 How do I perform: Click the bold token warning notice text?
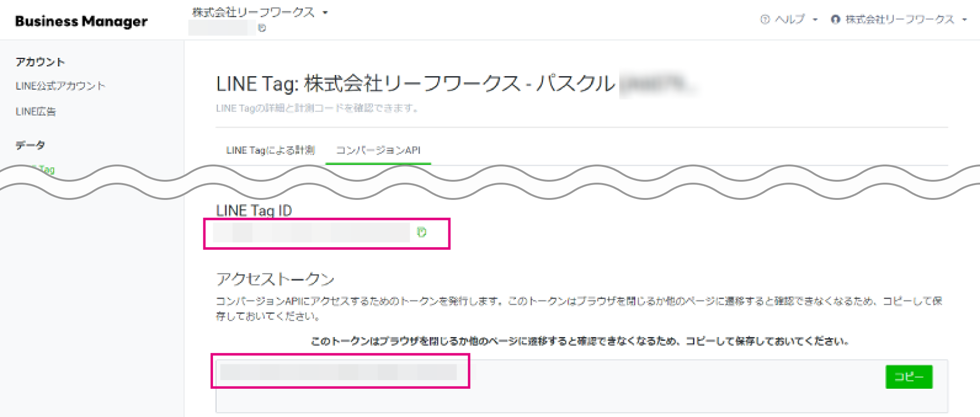[x=580, y=341]
